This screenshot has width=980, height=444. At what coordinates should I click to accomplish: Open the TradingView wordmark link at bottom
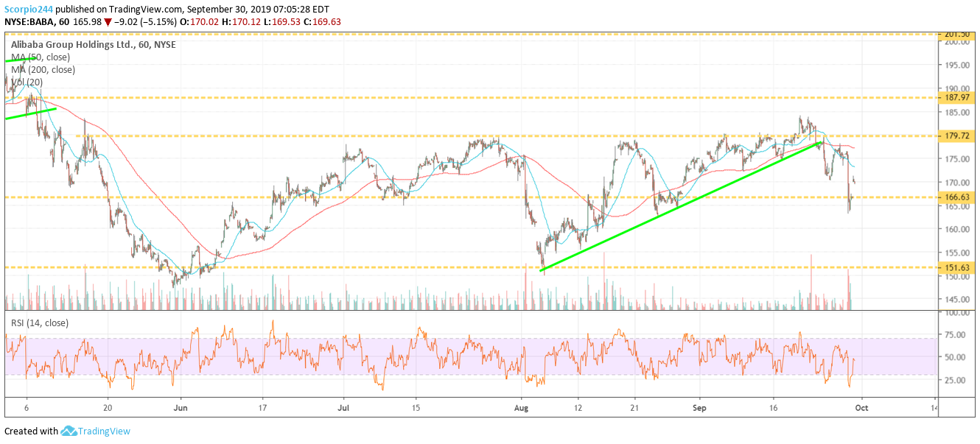point(104,431)
